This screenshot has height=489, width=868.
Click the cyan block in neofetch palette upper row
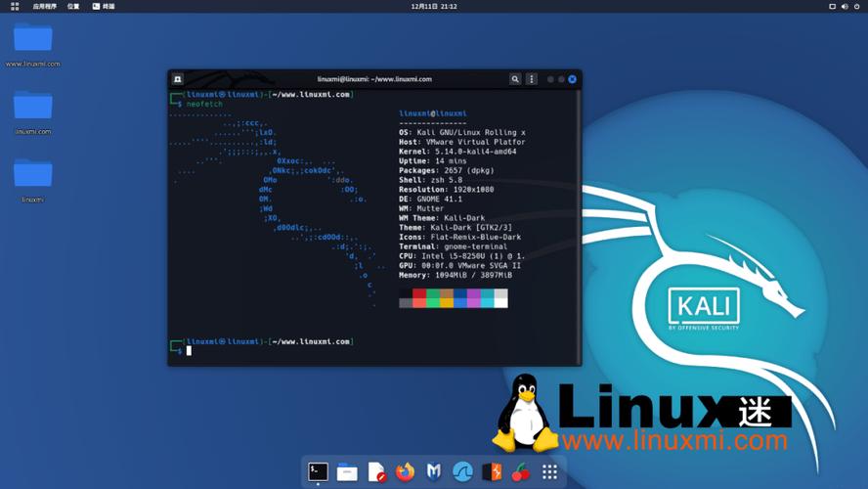pyautogui.click(x=487, y=293)
